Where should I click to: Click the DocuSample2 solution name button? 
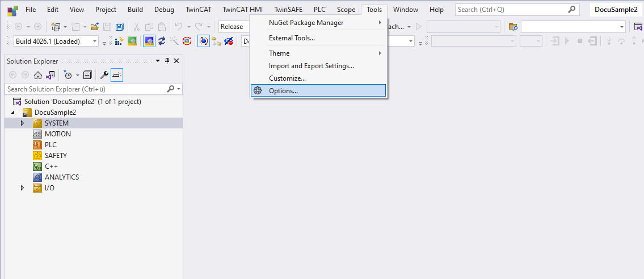(616, 10)
